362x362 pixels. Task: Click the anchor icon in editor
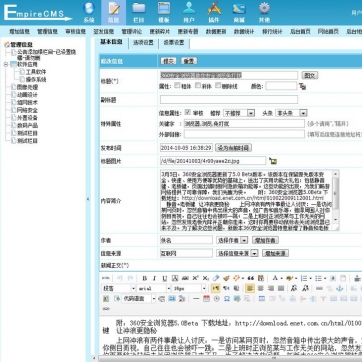coord(340,288)
